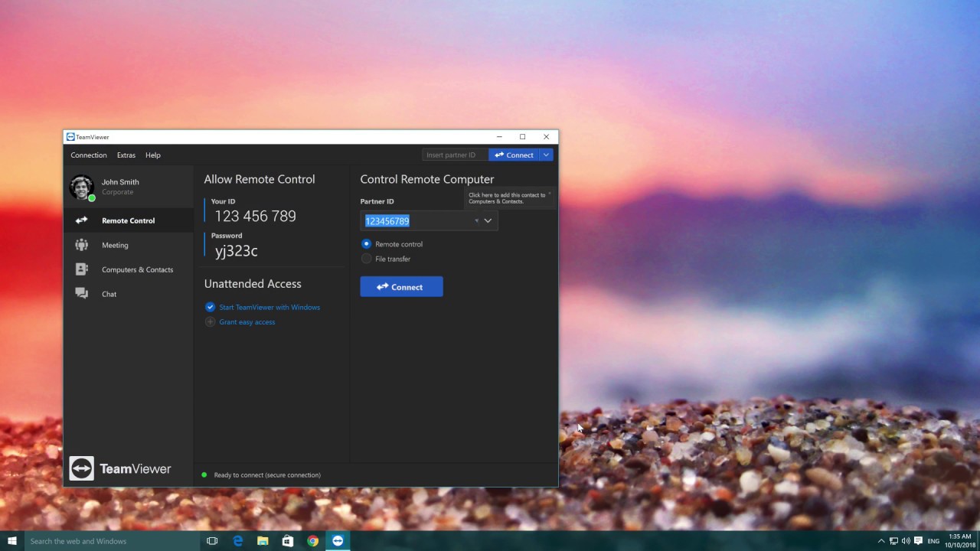Expand the Partner ID history dropdown
The image size is (980, 551).
(x=488, y=220)
